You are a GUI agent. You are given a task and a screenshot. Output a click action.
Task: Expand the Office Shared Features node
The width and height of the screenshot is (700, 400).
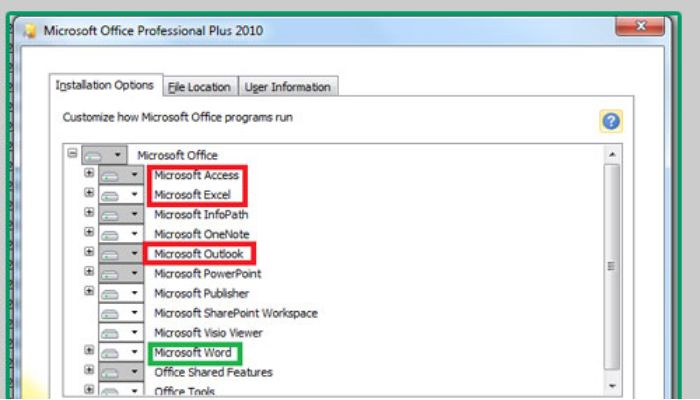tap(89, 370)
